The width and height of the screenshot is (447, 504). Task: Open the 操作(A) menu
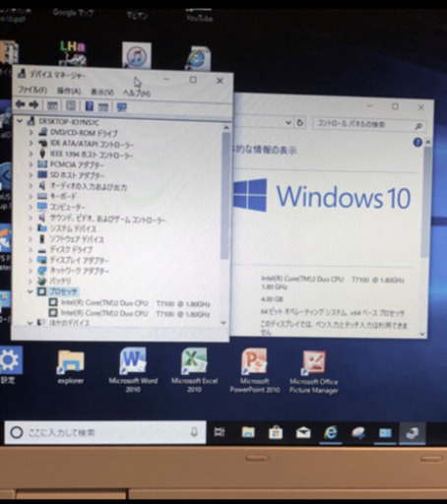point(69,91)
